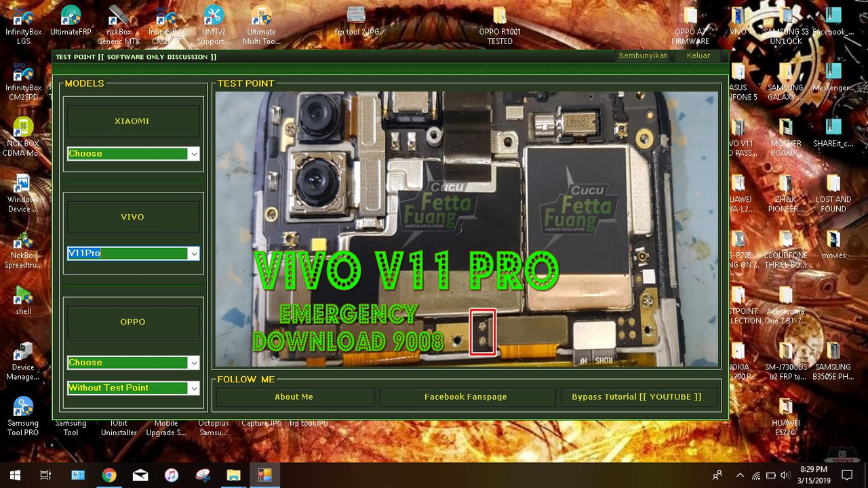
Task: Open the People icon in taskbar
Action: pyautogui.click(x=717, y=475)
